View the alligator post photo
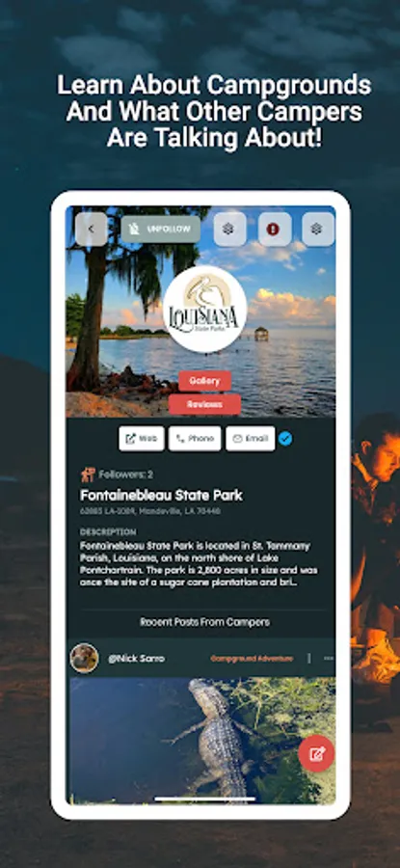 202,741
